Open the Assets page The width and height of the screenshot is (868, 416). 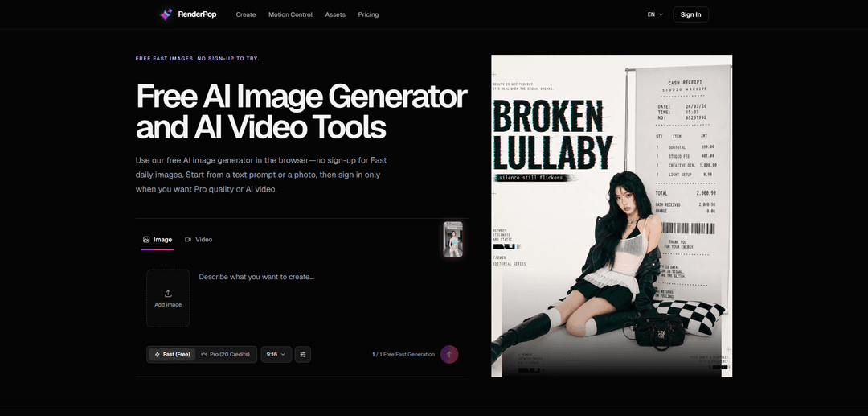[335, 15]
